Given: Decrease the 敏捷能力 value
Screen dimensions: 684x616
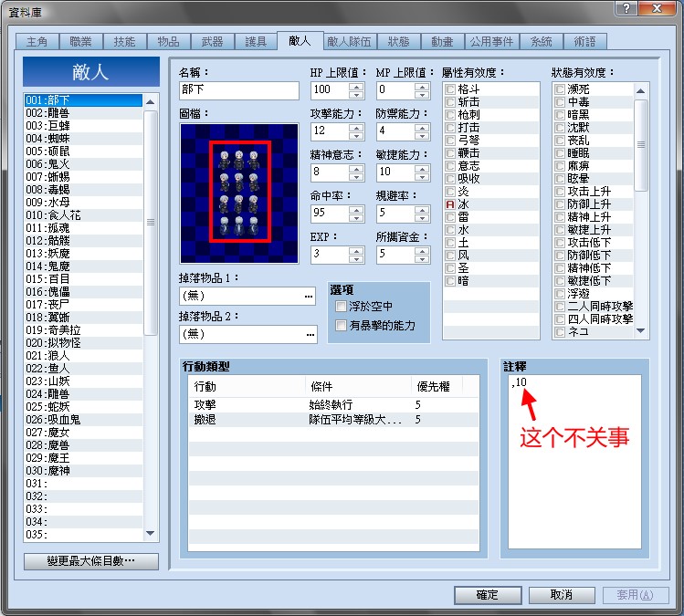Looking at the screenshot, I should pos(422,176).
